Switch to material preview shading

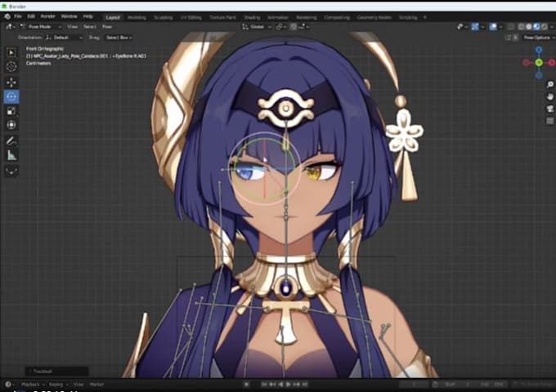point(536,27)
